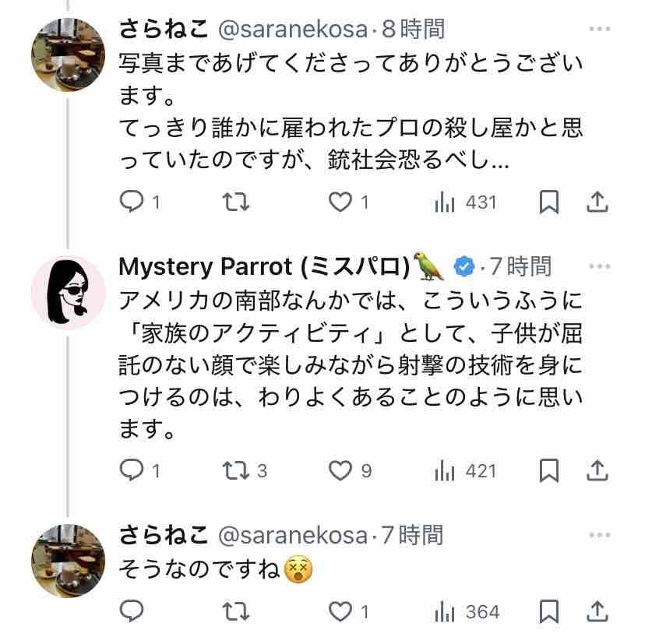Open @saranekosa handle in first tweet
Image resolution: width=645 pixels, height=644 pixels.
(x=292, y=30)
